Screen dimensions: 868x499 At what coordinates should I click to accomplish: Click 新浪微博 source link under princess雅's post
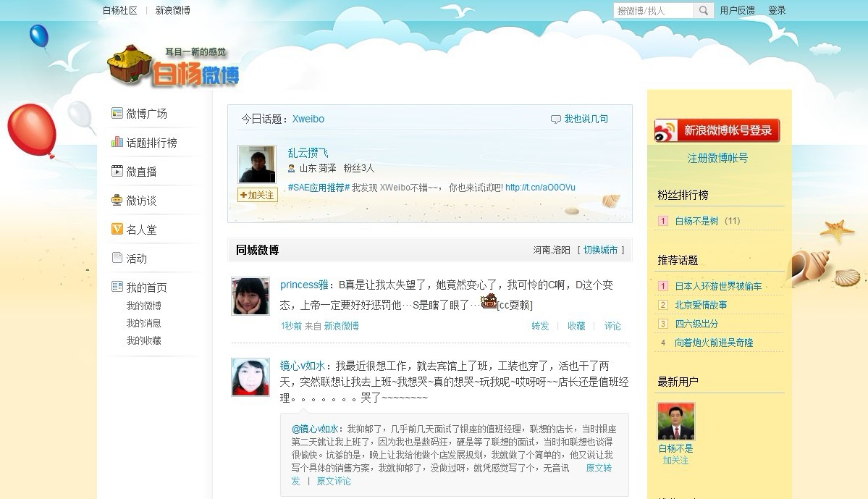(342, 326)
